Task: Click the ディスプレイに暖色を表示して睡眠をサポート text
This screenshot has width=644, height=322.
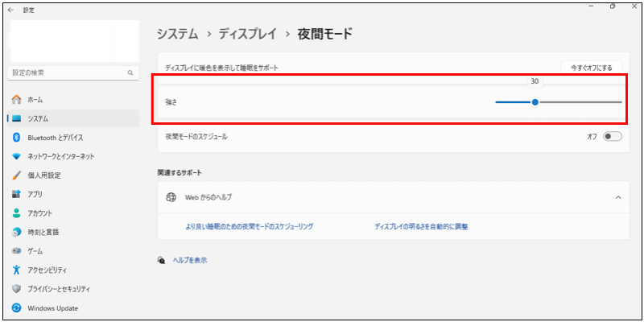Action: [222, 68]
